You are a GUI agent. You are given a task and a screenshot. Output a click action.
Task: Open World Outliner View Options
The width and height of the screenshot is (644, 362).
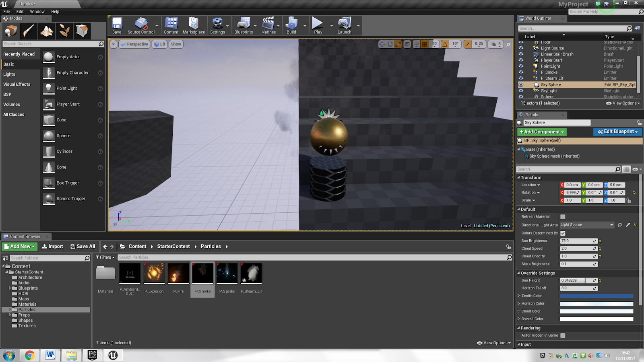[623, 103]
